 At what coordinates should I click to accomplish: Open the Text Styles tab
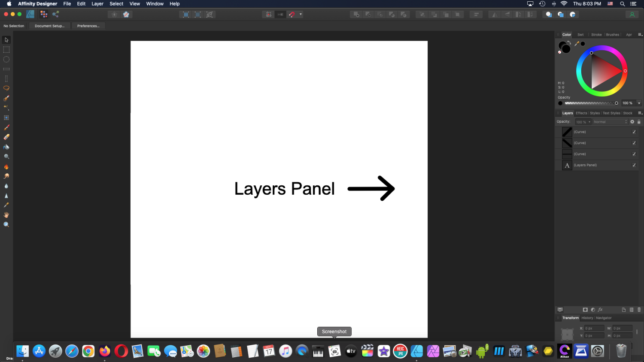pos(611,113)
